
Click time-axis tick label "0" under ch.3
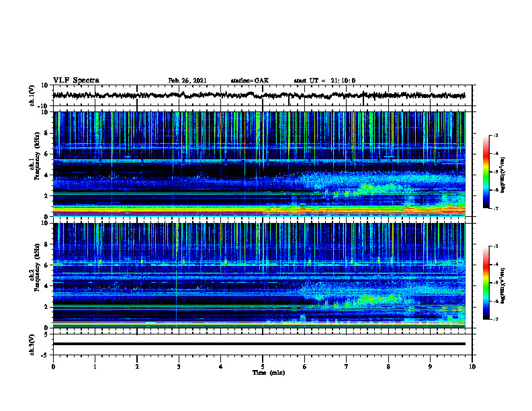click(53, 367)
